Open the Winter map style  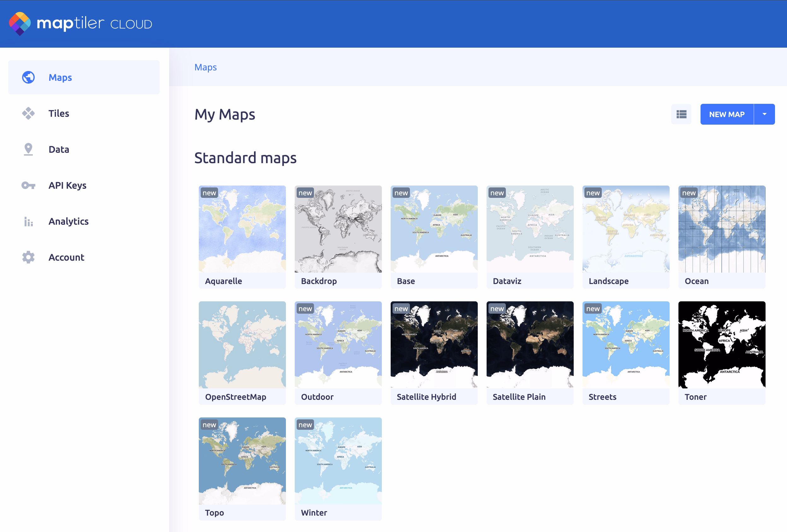click(338, 461)
